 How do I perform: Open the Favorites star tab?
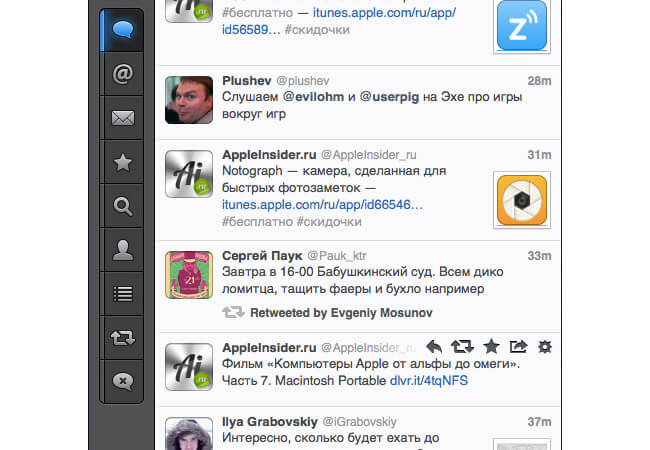pos(123,162)
